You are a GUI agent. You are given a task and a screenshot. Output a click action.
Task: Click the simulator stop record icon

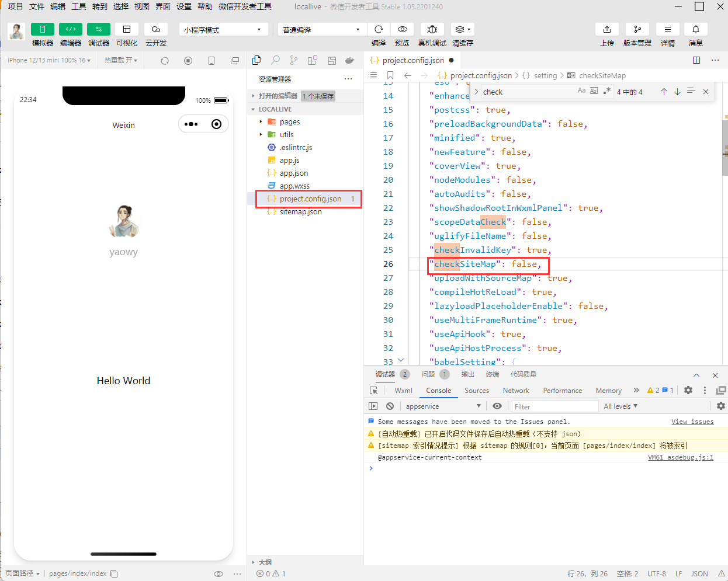point(188,61)
